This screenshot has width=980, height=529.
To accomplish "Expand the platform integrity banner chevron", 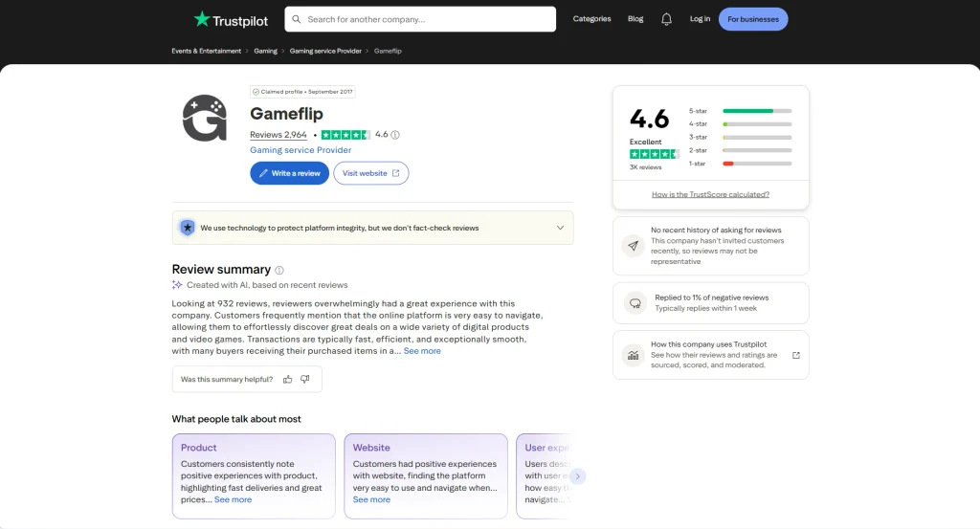I will 560,228.
